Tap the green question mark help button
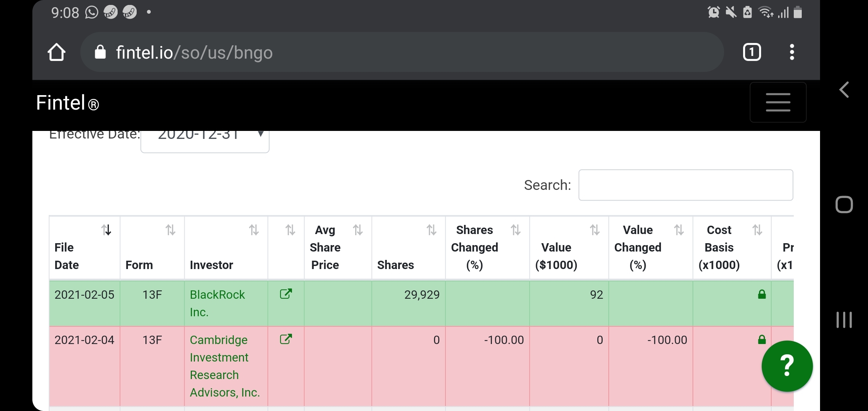The height and width of the screenshot is (411, 868). tap(787, 366)
